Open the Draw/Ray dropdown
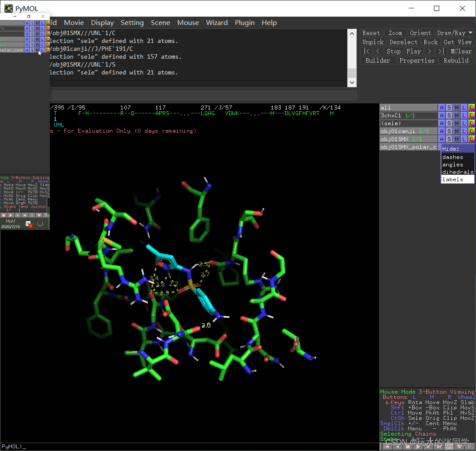The height and width of the screenshot is (451, 476). coord(455,33)
